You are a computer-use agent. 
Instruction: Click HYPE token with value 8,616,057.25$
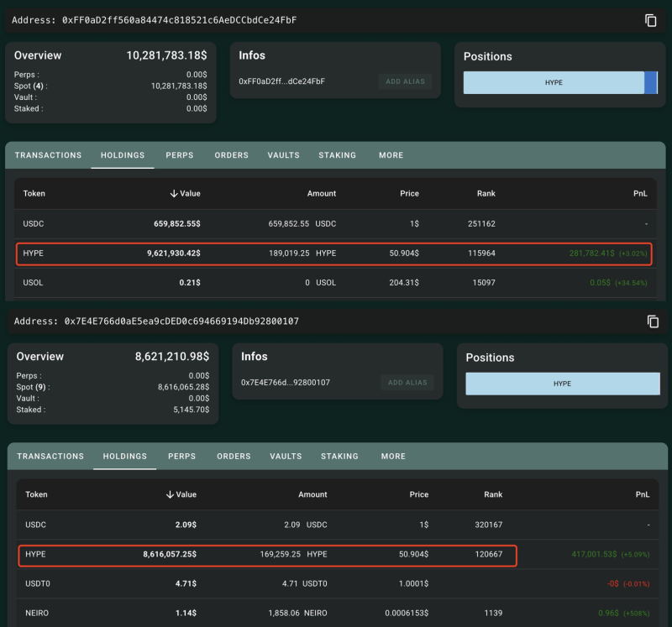tap(35, 554)
